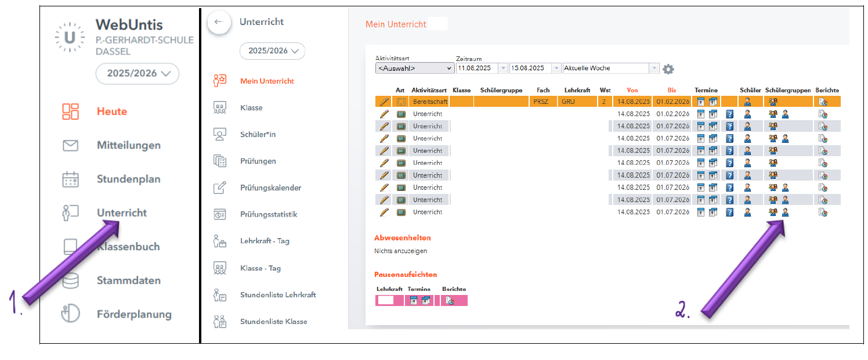Expand the 2025/2026 dropdown under Unterricht
This screenshot has width=868, height=360.
pyautogui.click(x=272, y=51)
